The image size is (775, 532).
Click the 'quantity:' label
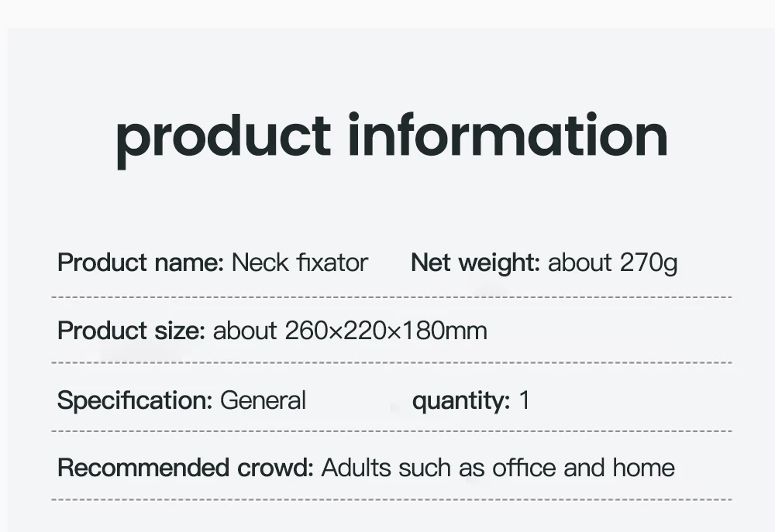coord(461,400)
